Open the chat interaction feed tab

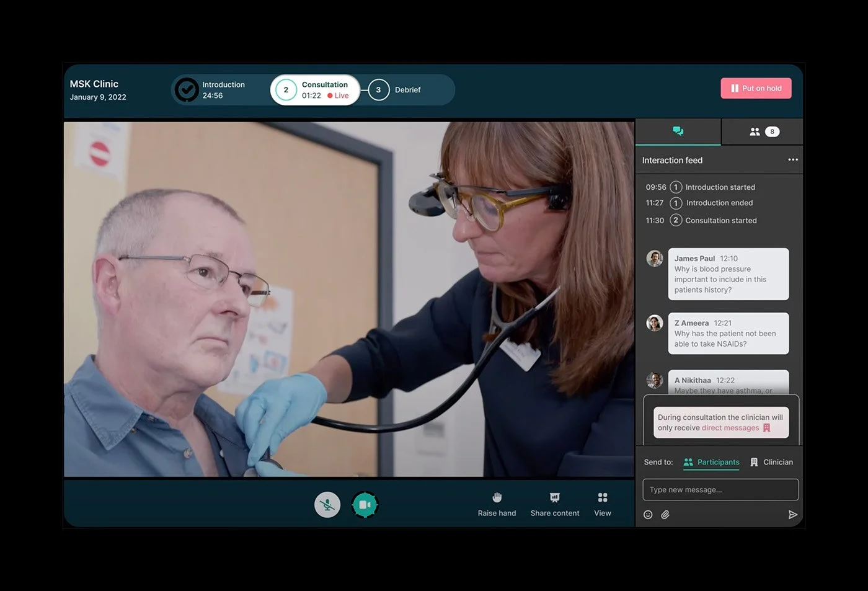(678, 131)
